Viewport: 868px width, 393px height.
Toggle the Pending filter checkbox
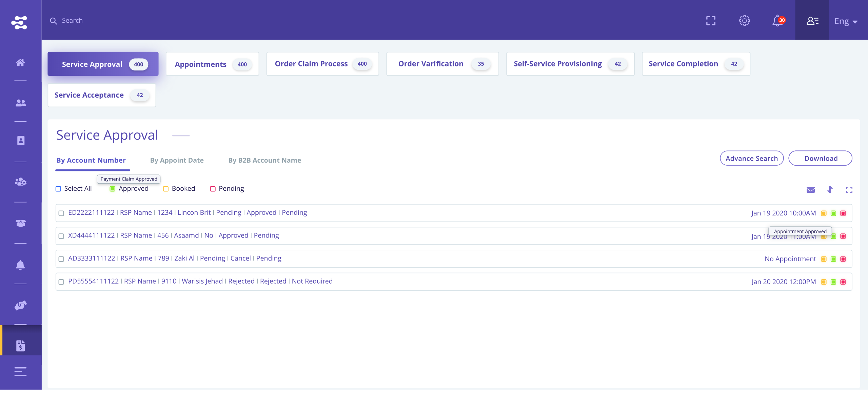coord(213,189)
